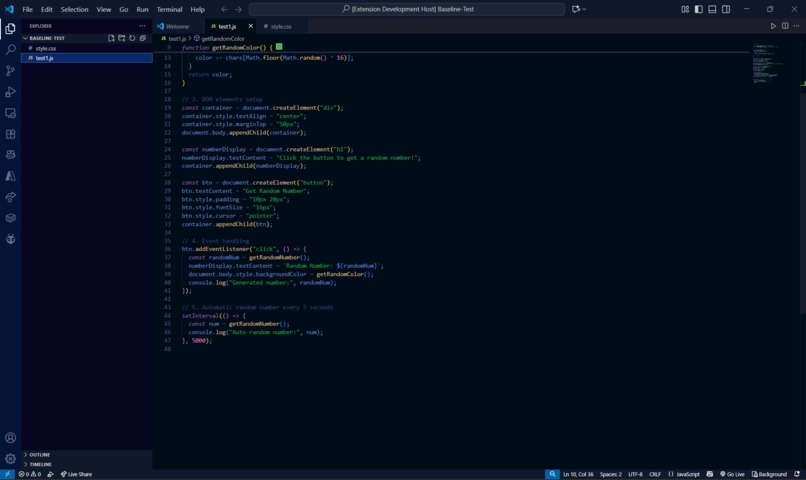Switch to the style.css editor tab
The height and width of the screenshot is (480, 806).
tap(281, 26)
